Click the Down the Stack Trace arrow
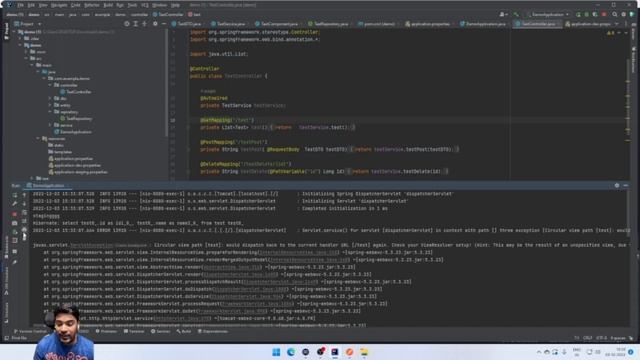Screen dimensions: 640x360 (x=24, y=204)
